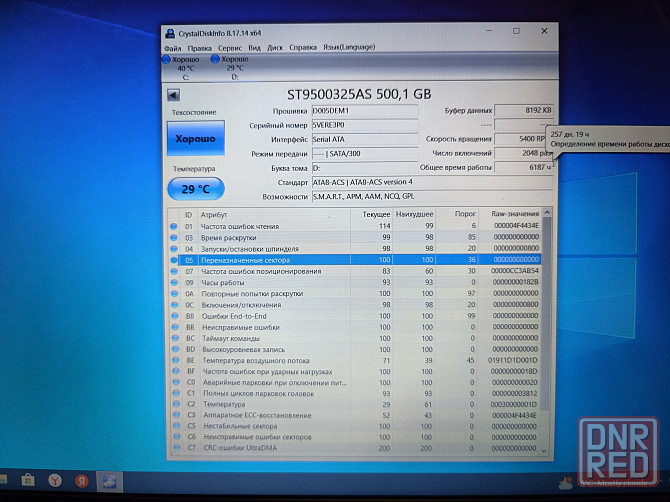Select row C2 Температура
The width and height of the screenshot is (670, 502).
(355, 404)
